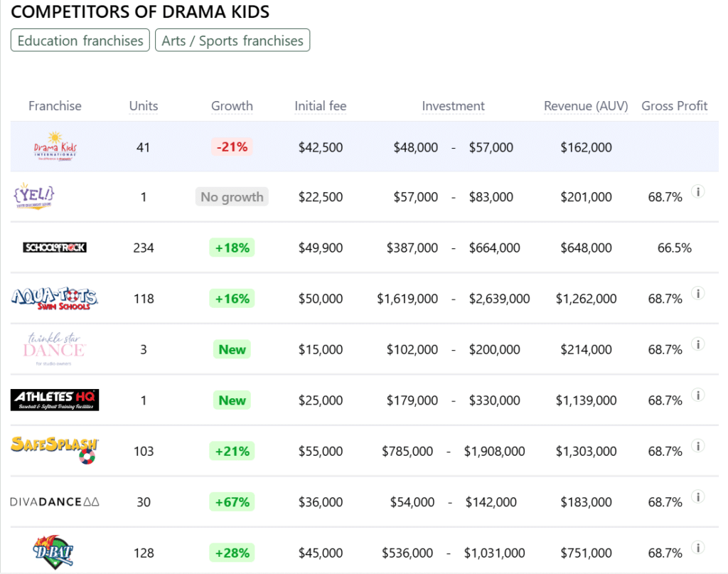The width and height of the screenshot is (728, 574).
Task: Click the SafeSplash logo
Action: click(x=55, y=450)
